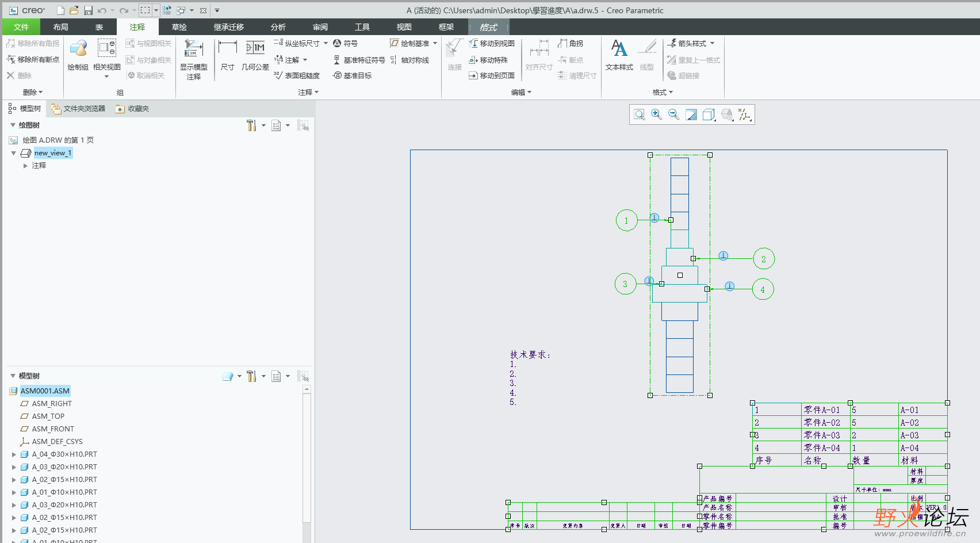Collapse the 模型树 section header
The height and width of the screenshot is (543, 980).
(13, 376)
